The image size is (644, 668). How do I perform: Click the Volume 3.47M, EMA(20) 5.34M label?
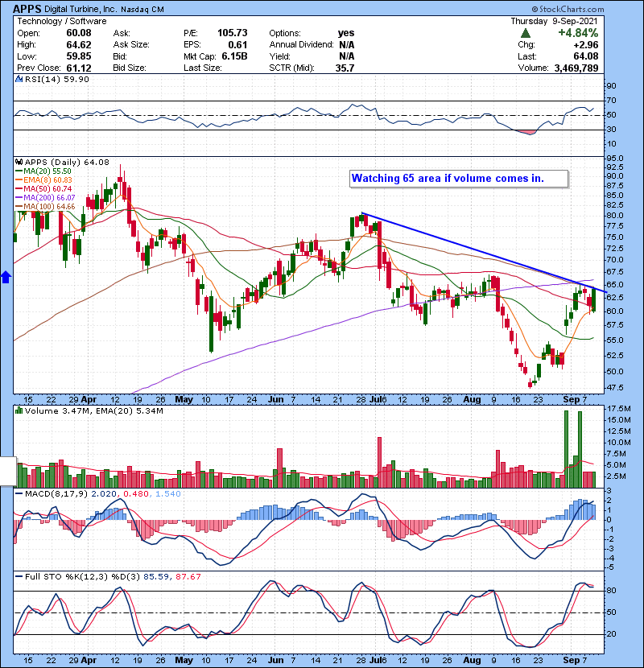click(x=93, y=410)
